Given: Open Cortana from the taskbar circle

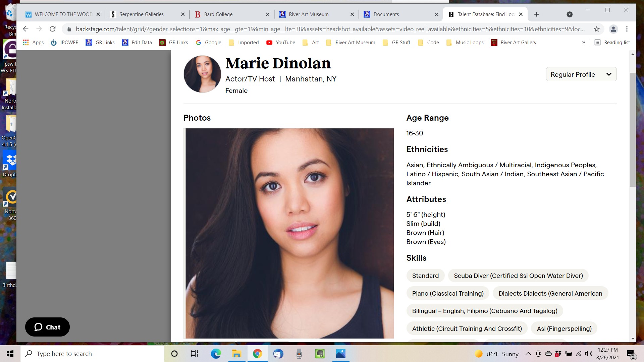Looking at the screenshot, I should click(x=174, y=354).
